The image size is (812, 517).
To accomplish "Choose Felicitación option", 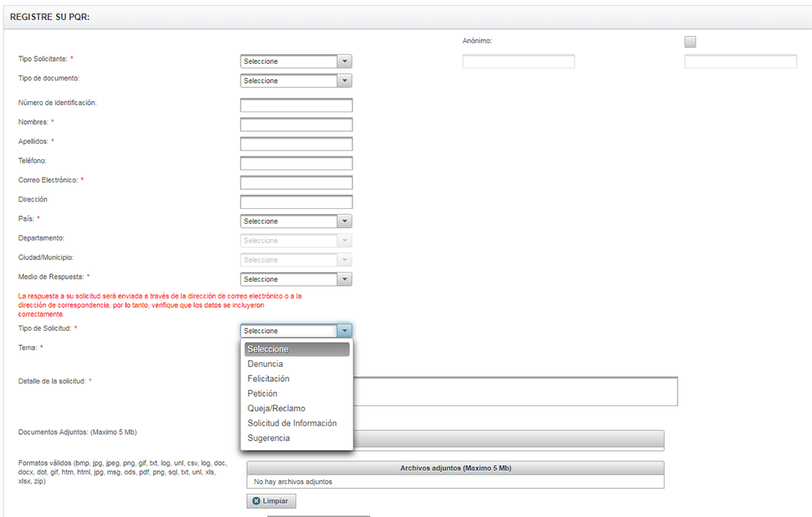I will pos(268,379).
